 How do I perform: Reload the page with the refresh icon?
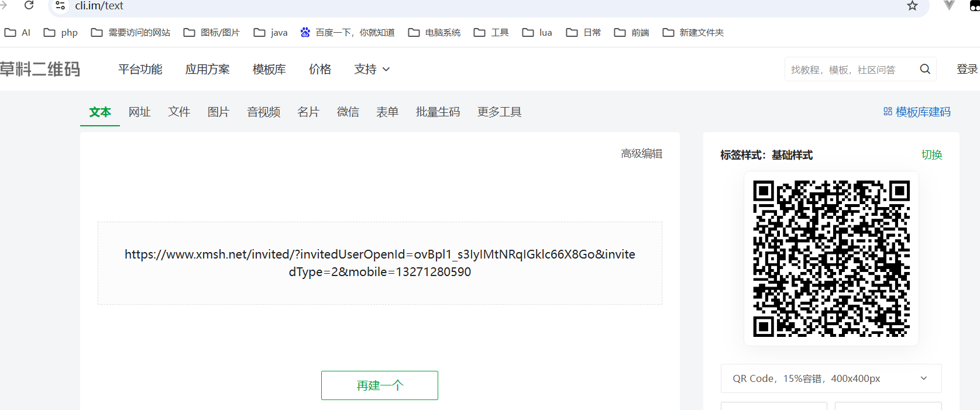(x=29, y=5)
